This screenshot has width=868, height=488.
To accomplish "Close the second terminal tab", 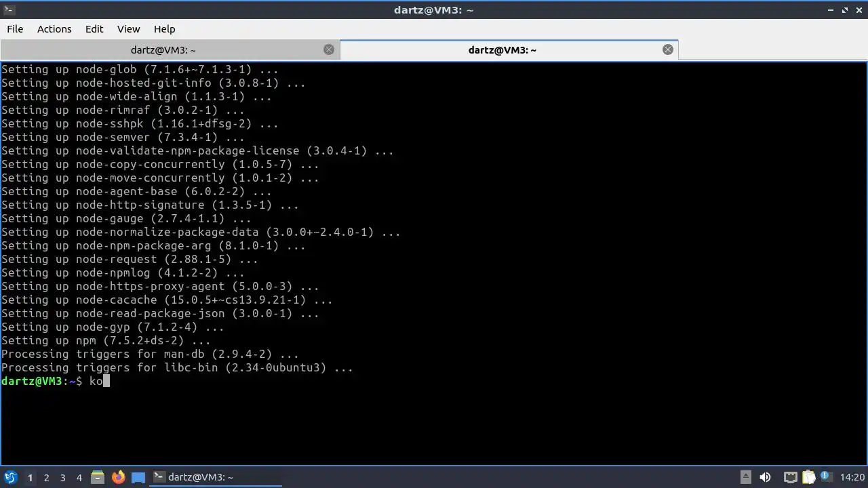I will [x=668, y=49].
